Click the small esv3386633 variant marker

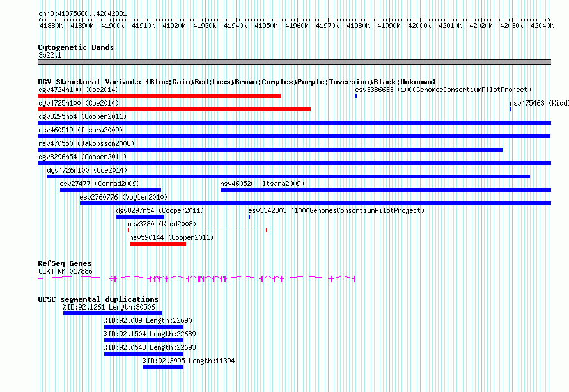coord(356,96)
